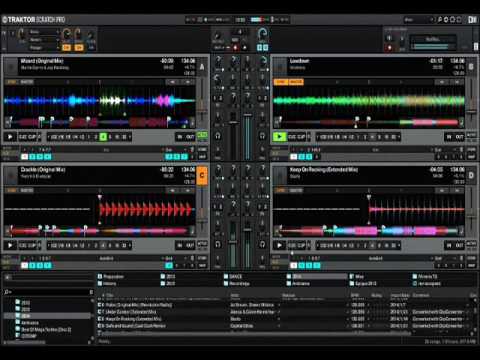Set loop IN on deck C
Viewport: 480px width, 360px height.
click(x=180, y=245)
